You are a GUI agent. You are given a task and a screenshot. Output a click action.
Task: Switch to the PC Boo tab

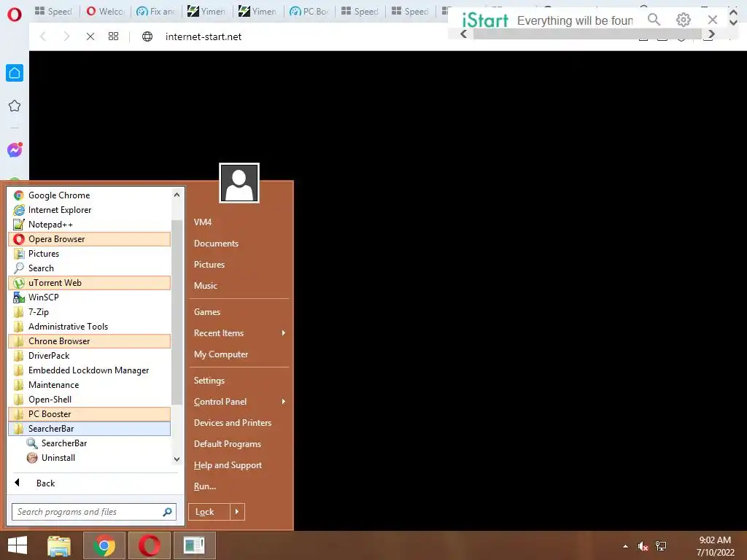pos(309,11)
